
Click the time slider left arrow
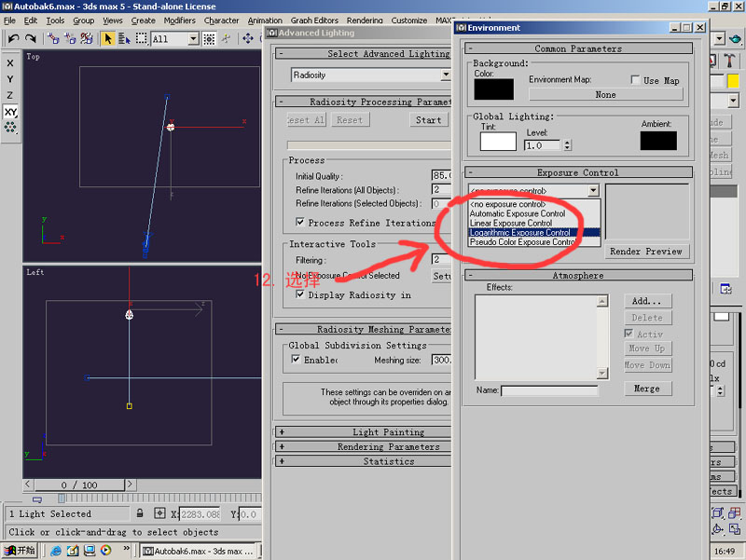point(28,485)
